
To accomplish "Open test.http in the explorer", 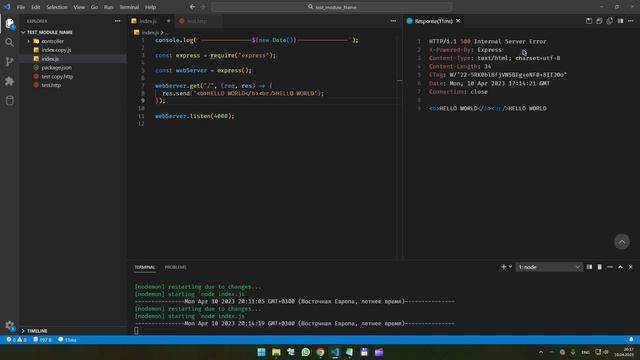I will coord(51,85).
